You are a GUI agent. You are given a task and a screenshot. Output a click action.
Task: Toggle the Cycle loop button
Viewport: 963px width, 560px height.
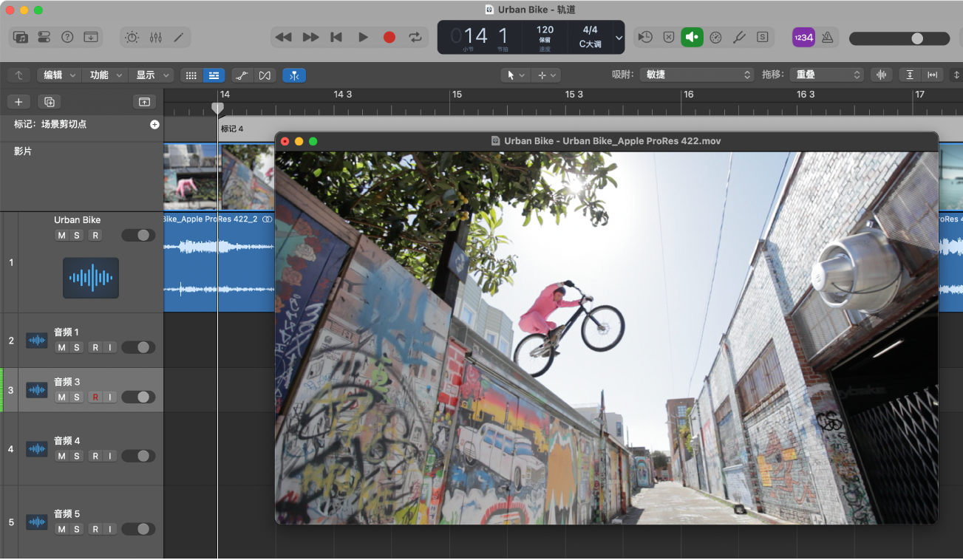[x=415, y=37]
